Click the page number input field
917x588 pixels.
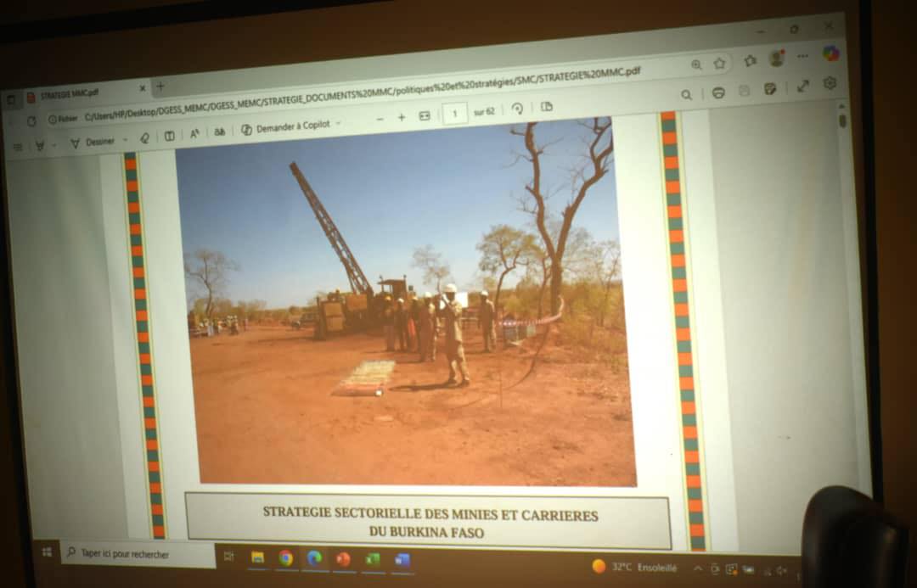coord(455,113)
